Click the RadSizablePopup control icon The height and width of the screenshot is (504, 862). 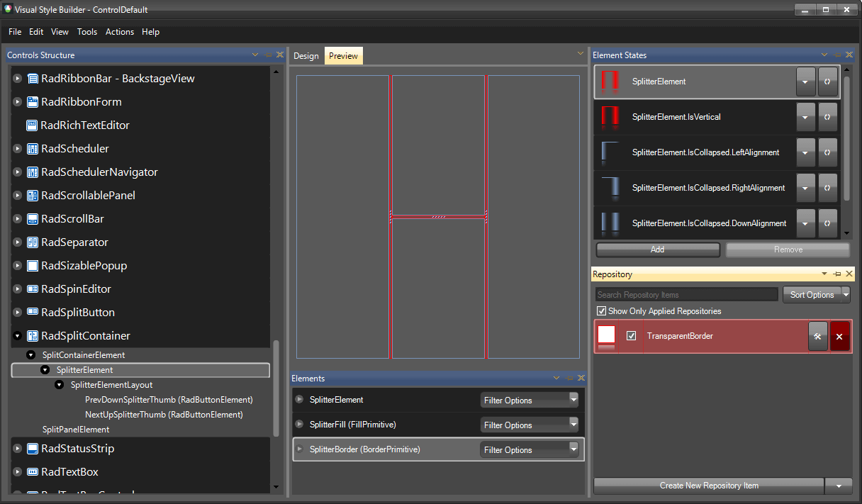tap(32, 266)
